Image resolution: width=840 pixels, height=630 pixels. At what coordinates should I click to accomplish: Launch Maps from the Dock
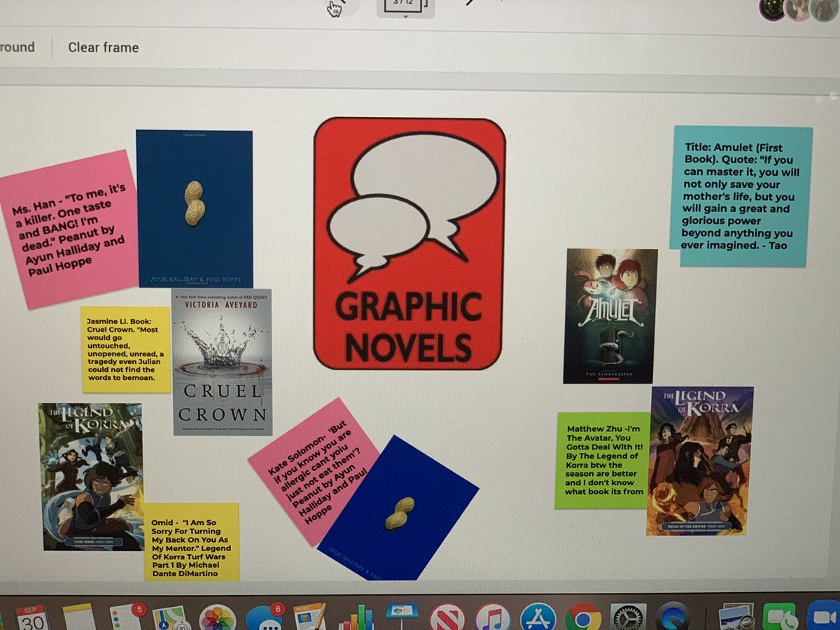pos(170,618)
